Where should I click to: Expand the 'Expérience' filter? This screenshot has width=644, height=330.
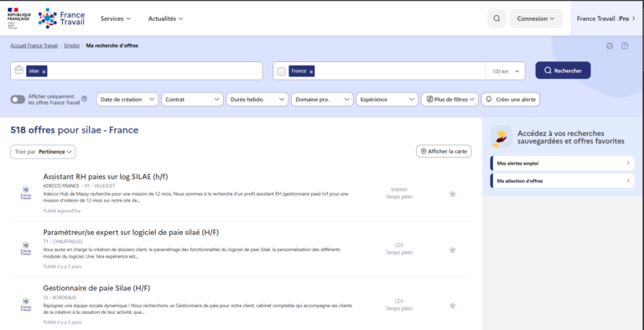(387, 99)
